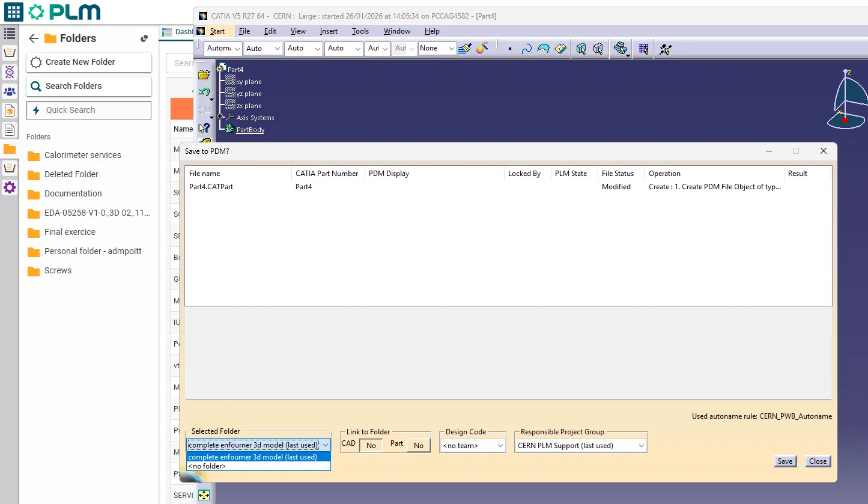The width and height of the screenshot is (868, 504).
Task: Open the Help menu in CATIA
Action: pos(432,31)
